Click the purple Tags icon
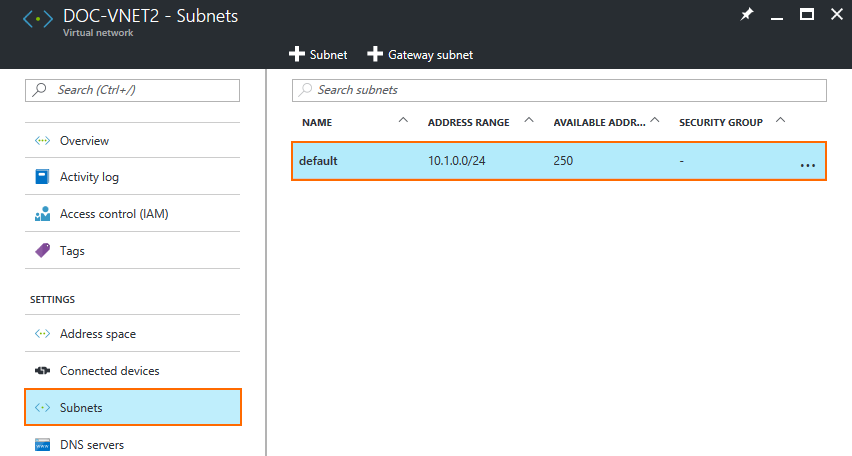This screenshot has width=852, height=456. point(42,251)
